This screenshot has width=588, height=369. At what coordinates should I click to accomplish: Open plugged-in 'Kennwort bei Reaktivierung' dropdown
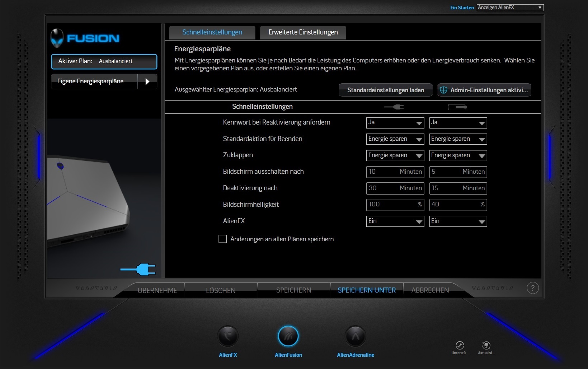(x=395, y=123)
